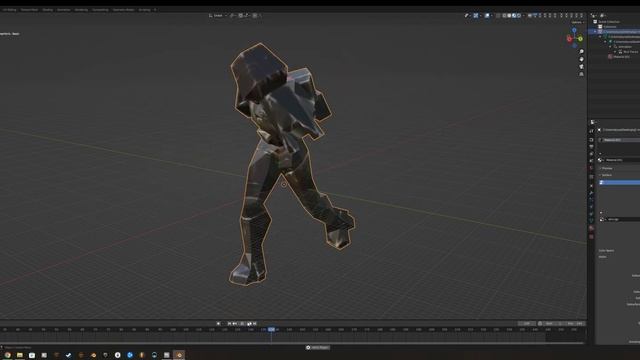Click the blue Use Nodes button

pos(620,182)
